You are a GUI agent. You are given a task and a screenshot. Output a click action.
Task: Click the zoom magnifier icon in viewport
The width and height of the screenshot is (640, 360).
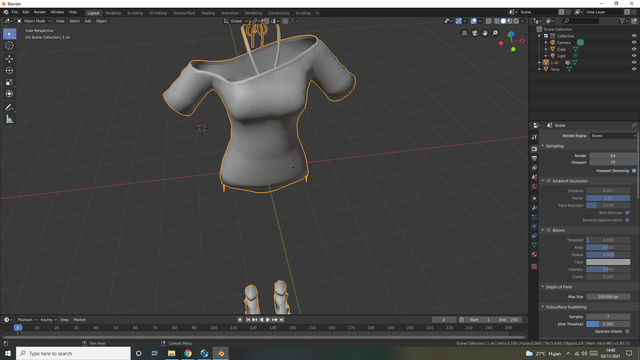(495, 33)
